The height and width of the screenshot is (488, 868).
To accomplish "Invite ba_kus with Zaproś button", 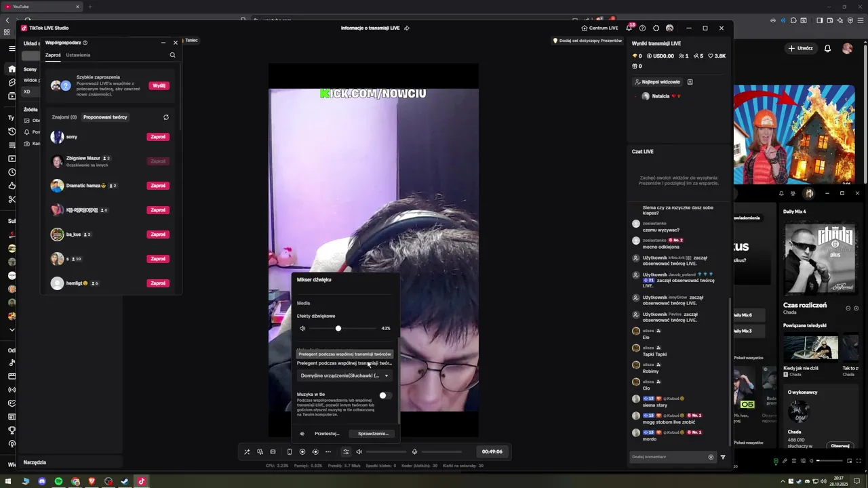I will click(x=158, y=235).
